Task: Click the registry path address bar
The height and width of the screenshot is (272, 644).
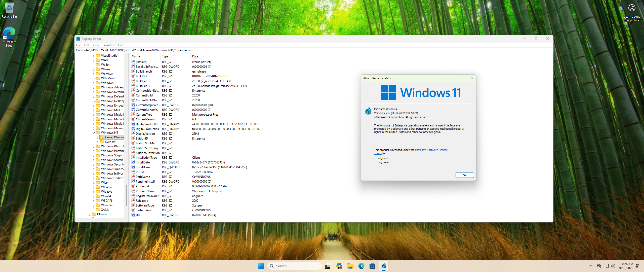Action: [314, 50]
